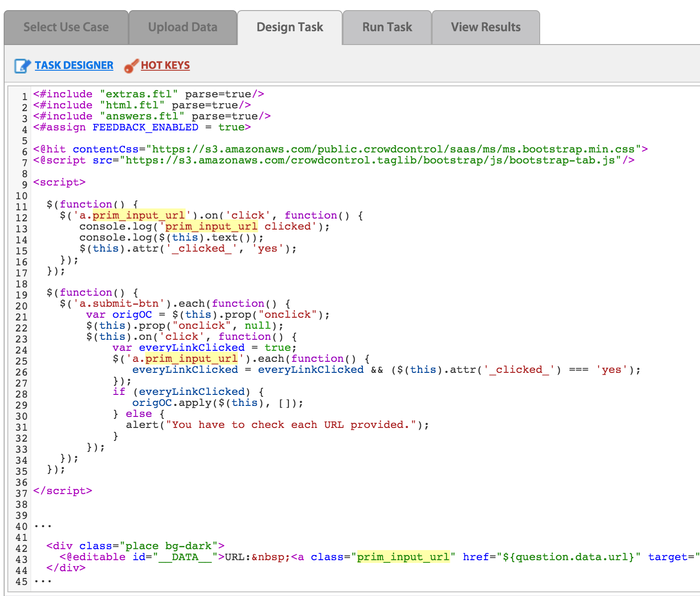Click the else keyword on line 30
700x596 pixels.
[139, 414]
